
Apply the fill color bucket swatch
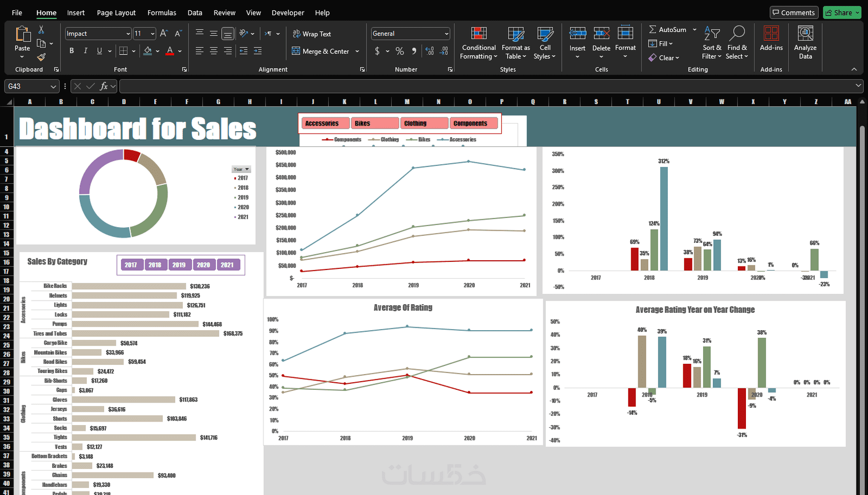148,51
